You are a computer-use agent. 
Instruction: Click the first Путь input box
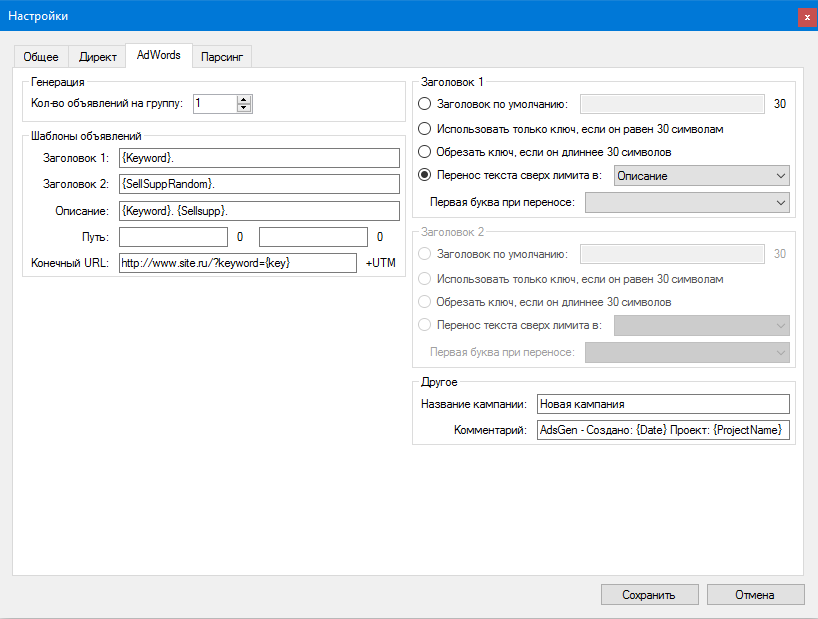[x=172, y=236]
